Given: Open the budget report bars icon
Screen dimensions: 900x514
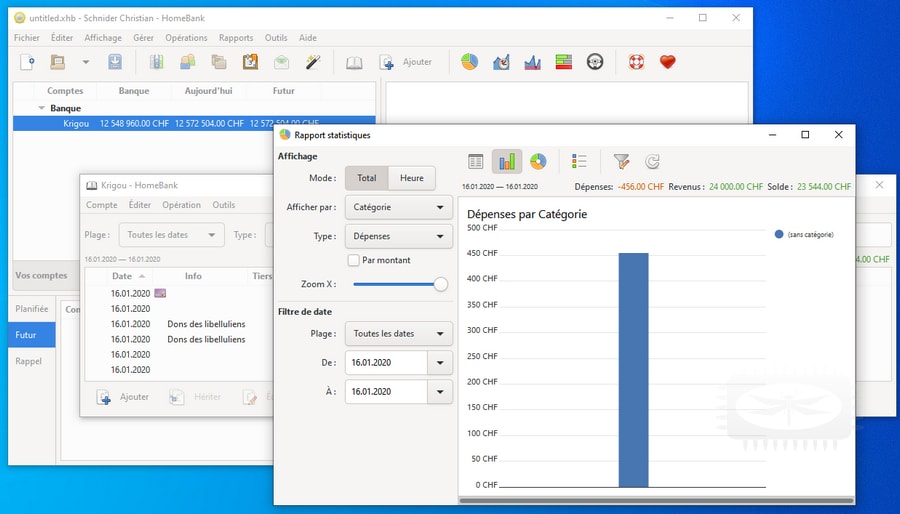Looking at the screenshot, I should point(564,62).
